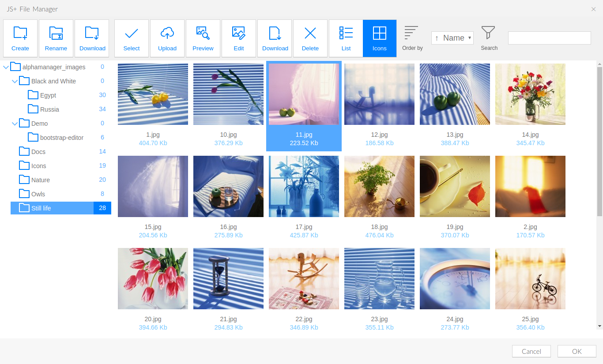This screenshot has height=364, width=603.
Task: Collapse the Demo folder tree
Action: pos(15,124)
